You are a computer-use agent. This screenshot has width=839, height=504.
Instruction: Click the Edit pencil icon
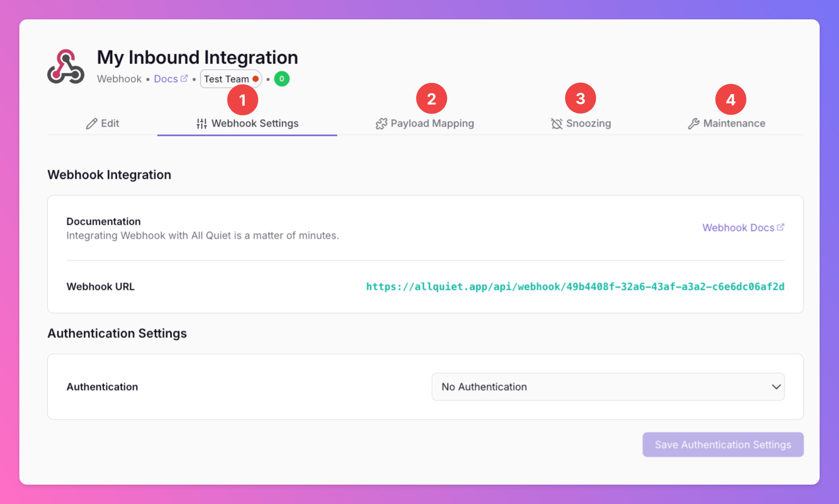(x=91, y=124)
